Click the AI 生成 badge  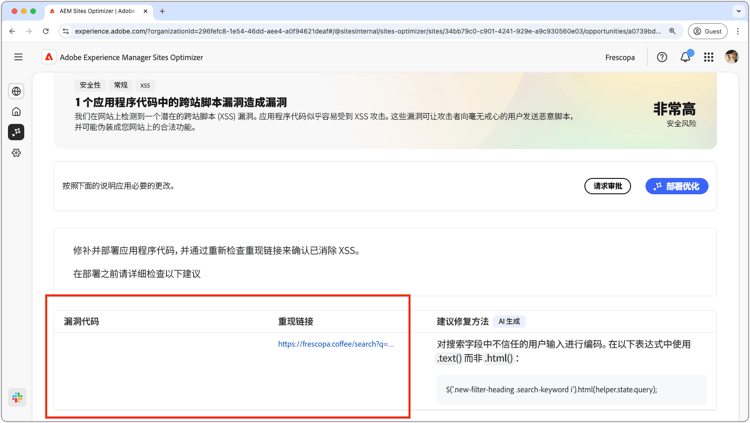[x=509, y=322]
